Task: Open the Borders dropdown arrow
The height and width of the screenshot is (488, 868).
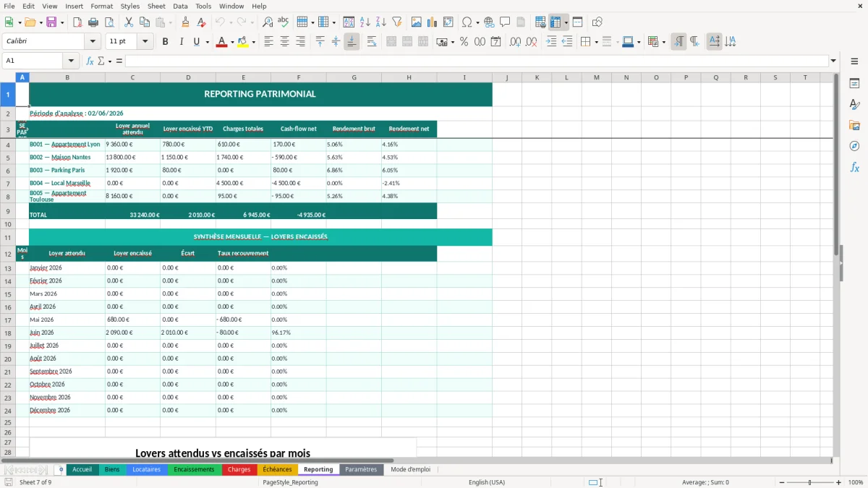Action: tap(596, 42)
